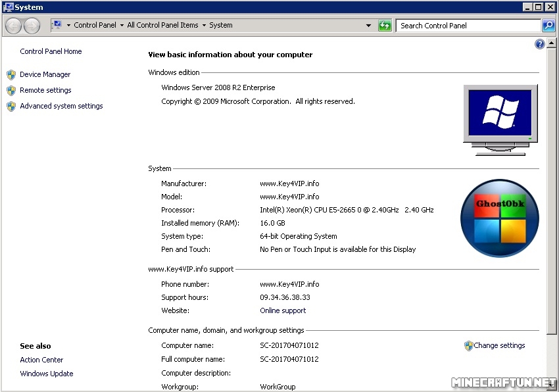Click Change settings link
Image resolution: width=559 pixels, height=392 pixels.
(x=499, y=345)
